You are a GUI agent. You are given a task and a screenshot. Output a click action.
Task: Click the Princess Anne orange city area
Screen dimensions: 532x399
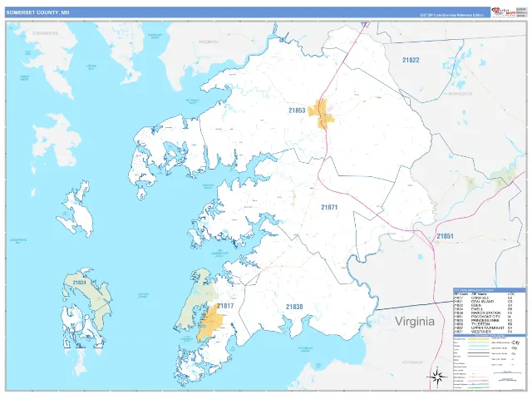[322, 114]
